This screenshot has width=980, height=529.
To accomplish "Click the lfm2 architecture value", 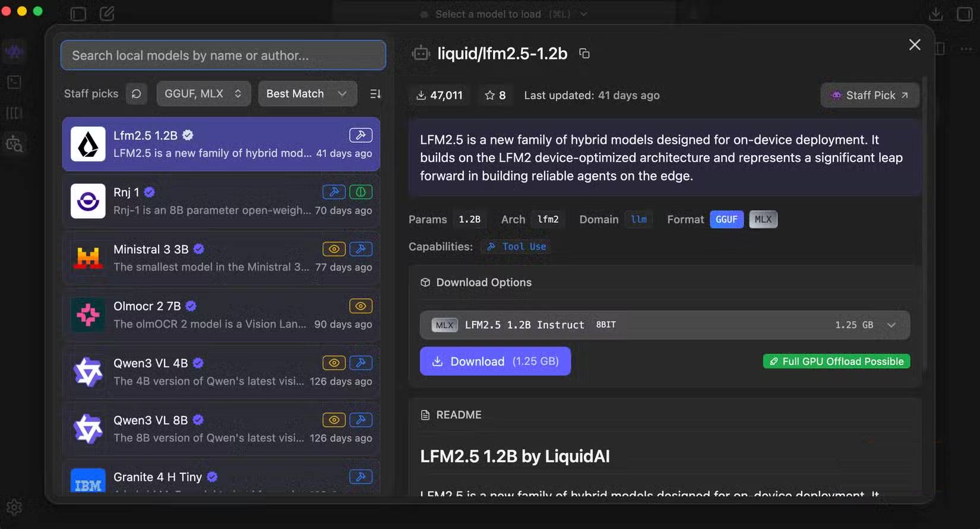I will [548, 219].
